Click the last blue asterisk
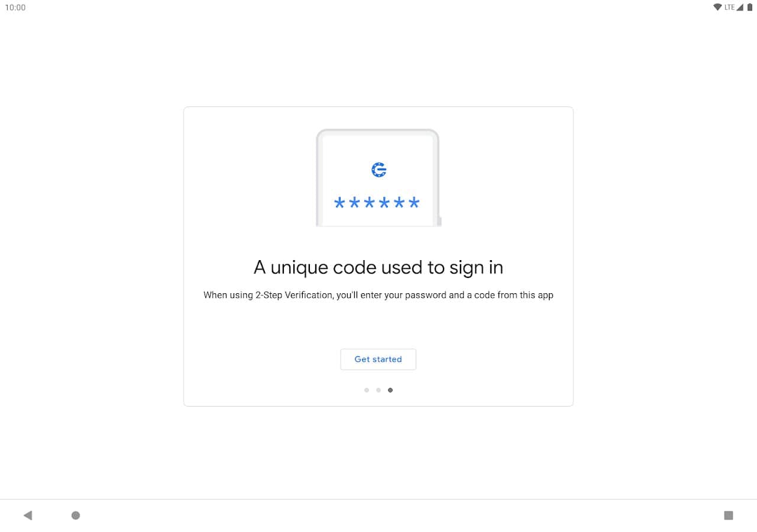The image size is (757, 532). click(x=414, y=203)
